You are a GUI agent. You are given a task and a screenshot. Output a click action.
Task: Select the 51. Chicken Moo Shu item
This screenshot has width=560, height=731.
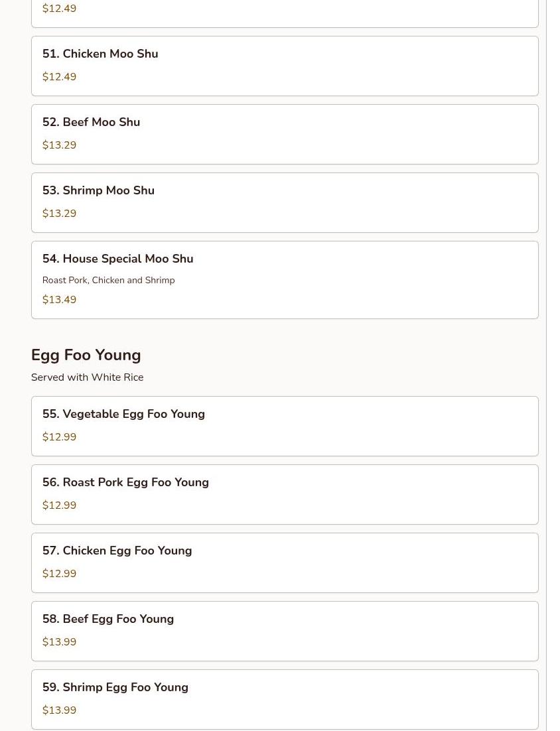pos(285,66)
